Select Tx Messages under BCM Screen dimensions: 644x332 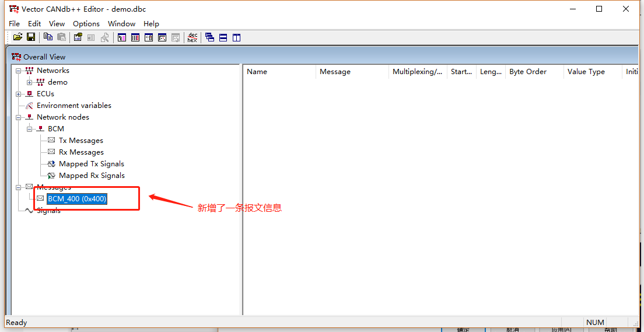81,141
